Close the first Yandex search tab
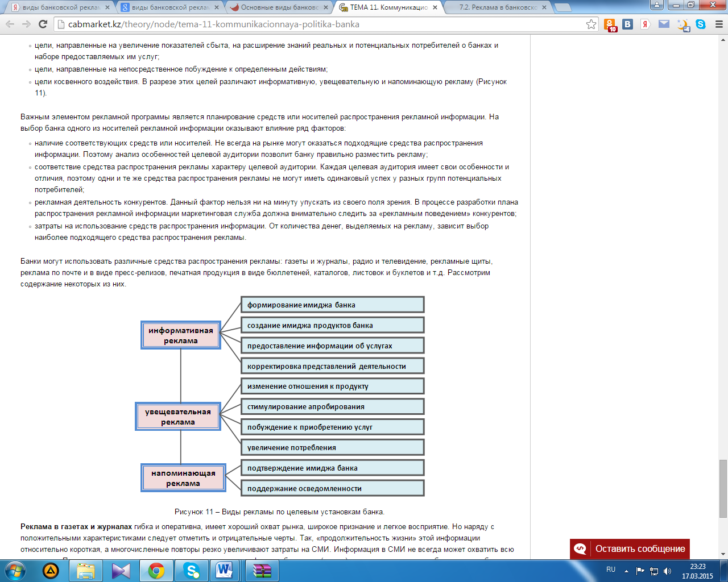Viewport: 728px width, 582px height. click(107, 7)
